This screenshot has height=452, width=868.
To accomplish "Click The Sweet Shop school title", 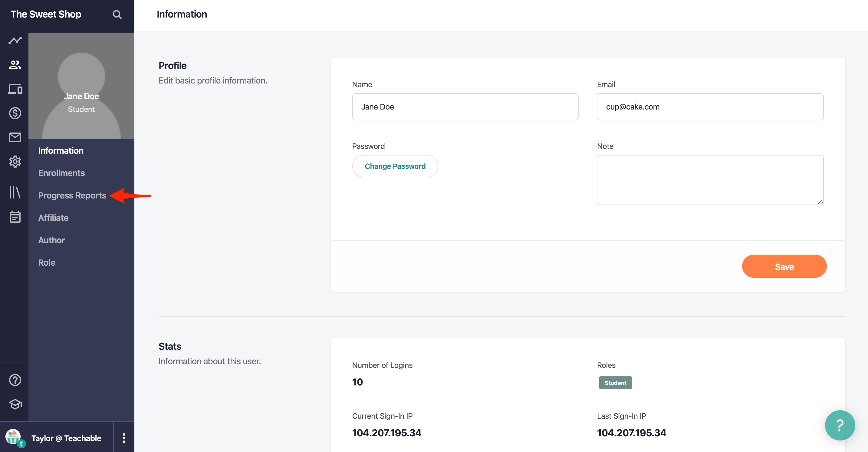I will pos(46,14).
